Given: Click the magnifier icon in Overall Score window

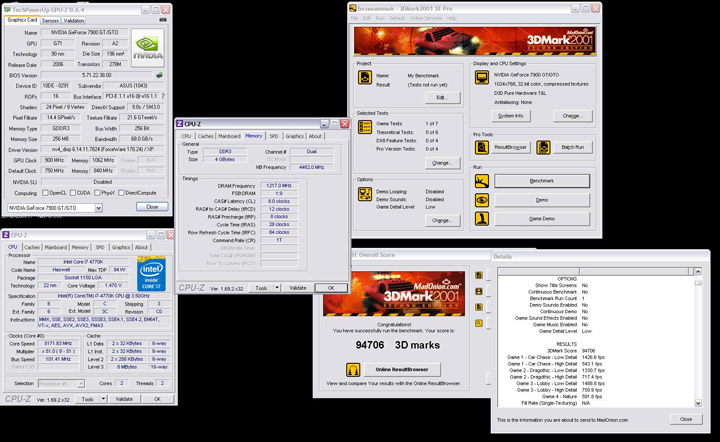Looking at the screenshot, I should [x=479, y=323].
